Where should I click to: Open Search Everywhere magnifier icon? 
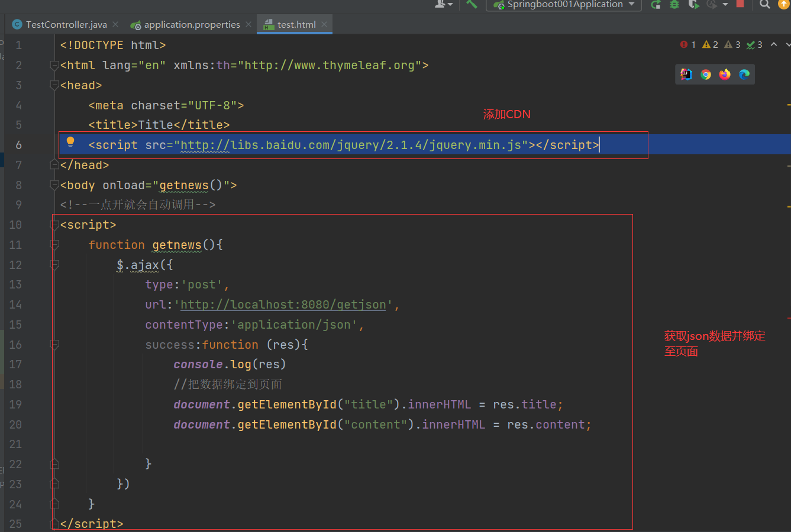click(765, 4)
